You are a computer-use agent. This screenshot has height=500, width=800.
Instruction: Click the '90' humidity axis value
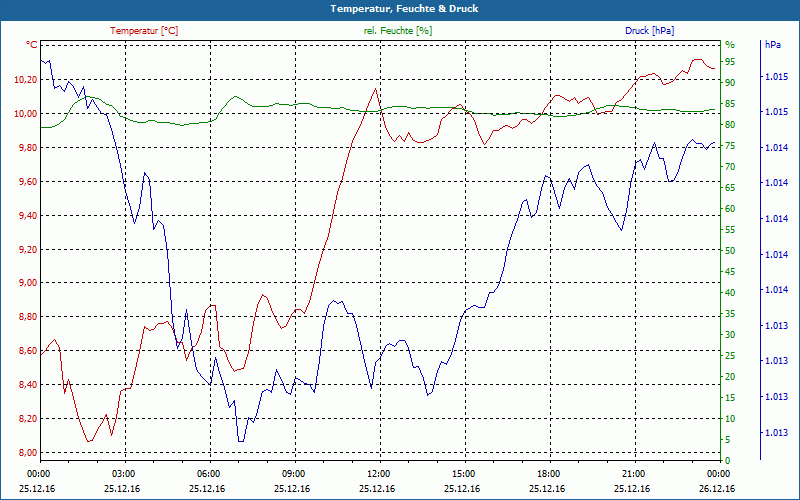(730, 83)
